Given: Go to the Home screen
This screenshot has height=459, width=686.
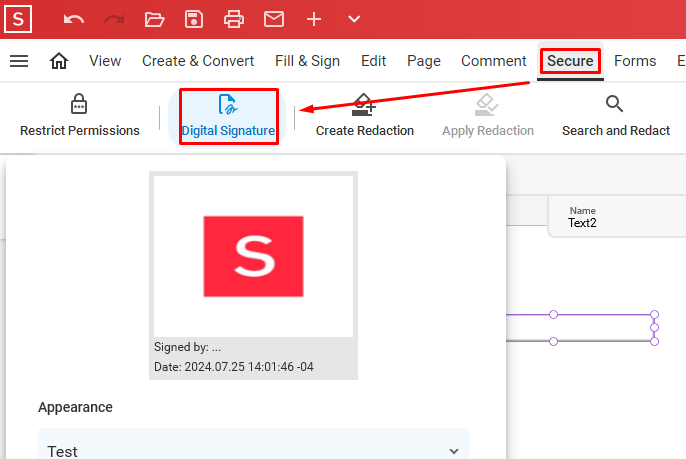Looking at the screenshot, I should 59,61.
